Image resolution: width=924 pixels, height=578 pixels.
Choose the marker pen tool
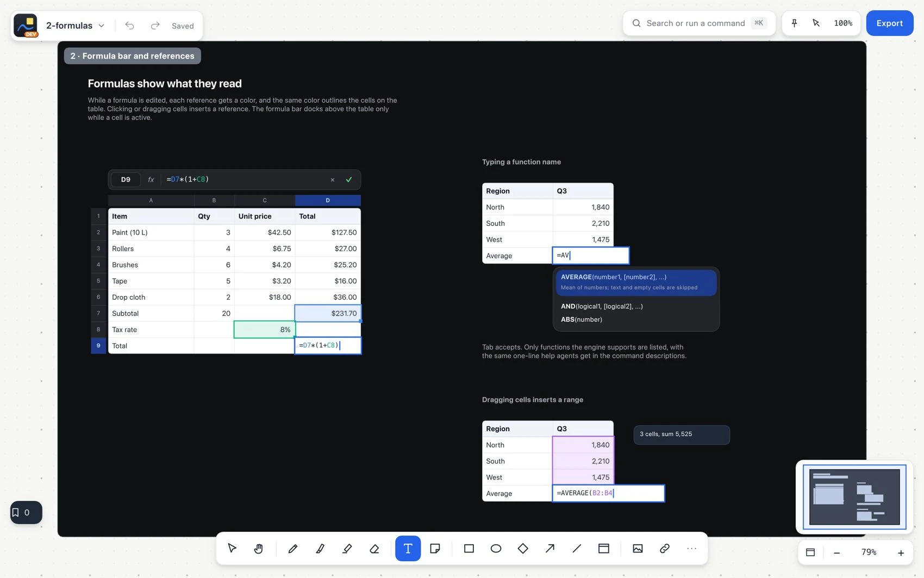coord(320,548)
